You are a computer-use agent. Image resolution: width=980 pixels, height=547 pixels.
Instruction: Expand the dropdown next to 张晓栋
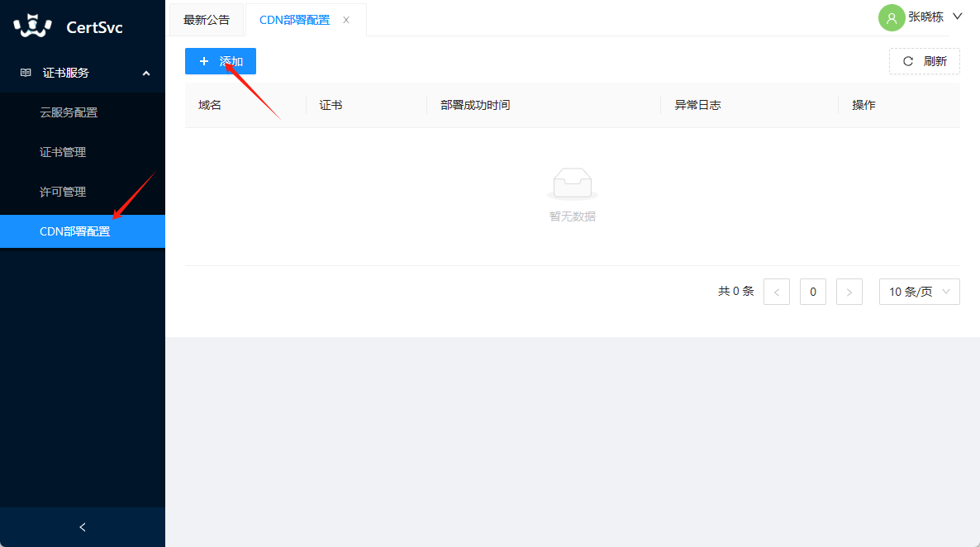[x=957, y=17]
